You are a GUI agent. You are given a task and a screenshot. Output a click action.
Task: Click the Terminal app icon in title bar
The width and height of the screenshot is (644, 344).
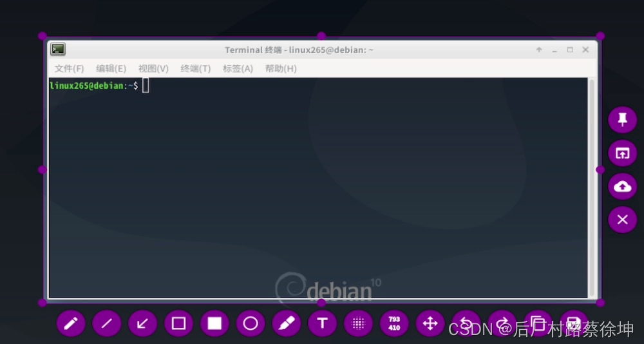[58, 50]
